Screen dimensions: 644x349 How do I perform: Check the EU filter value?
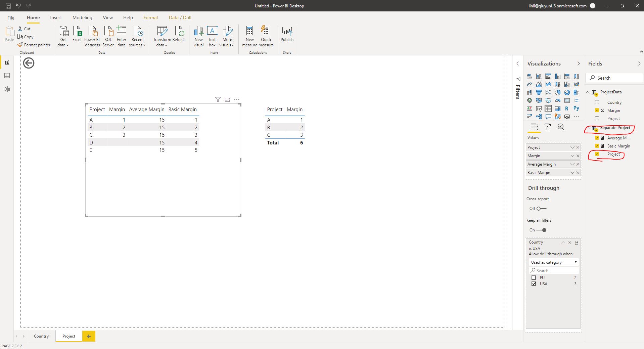[534, 278]
